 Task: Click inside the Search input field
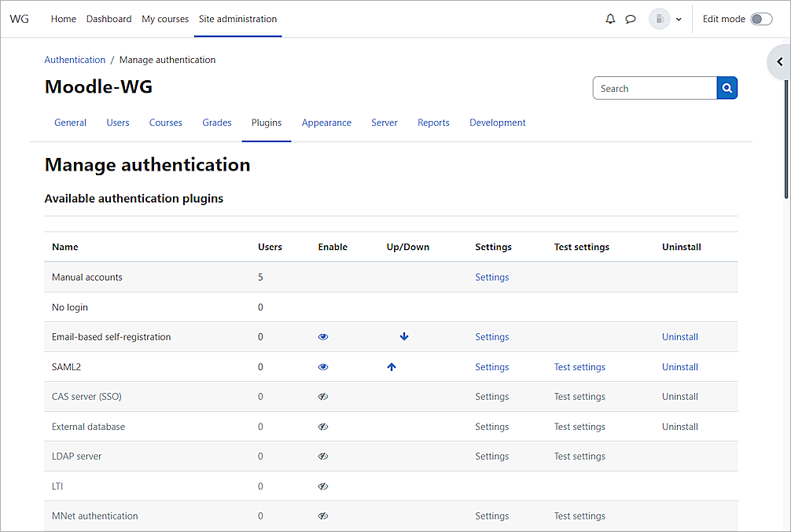(654, 87)
